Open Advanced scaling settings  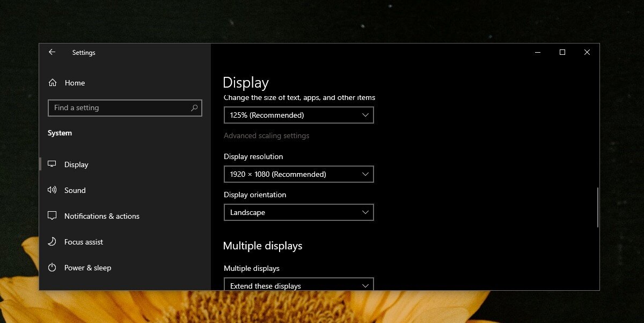(x=267, y=135)
